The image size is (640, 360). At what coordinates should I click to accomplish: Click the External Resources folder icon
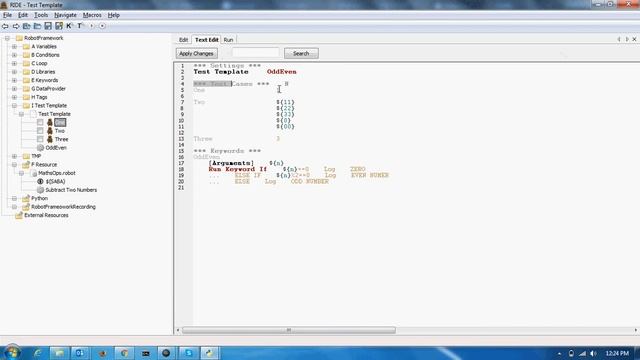coord(19,216)
